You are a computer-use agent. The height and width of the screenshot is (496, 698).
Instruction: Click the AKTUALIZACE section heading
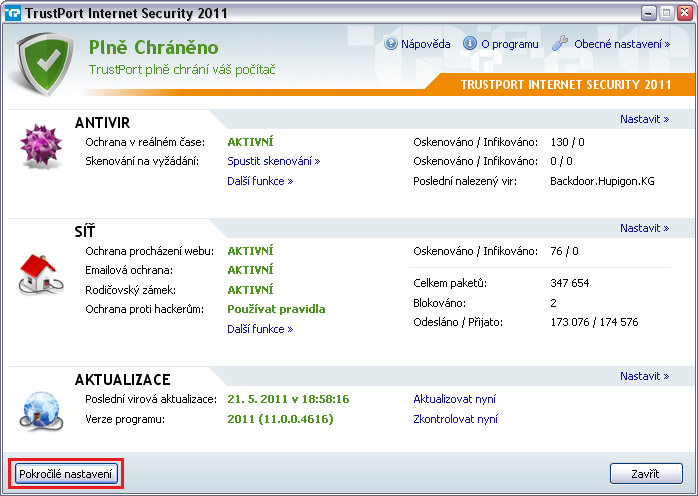122,379
